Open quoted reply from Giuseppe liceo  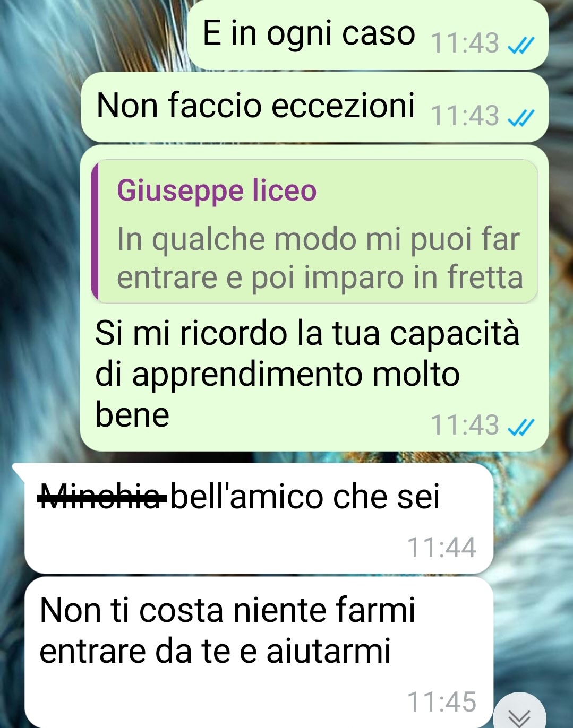click(315, 231)
